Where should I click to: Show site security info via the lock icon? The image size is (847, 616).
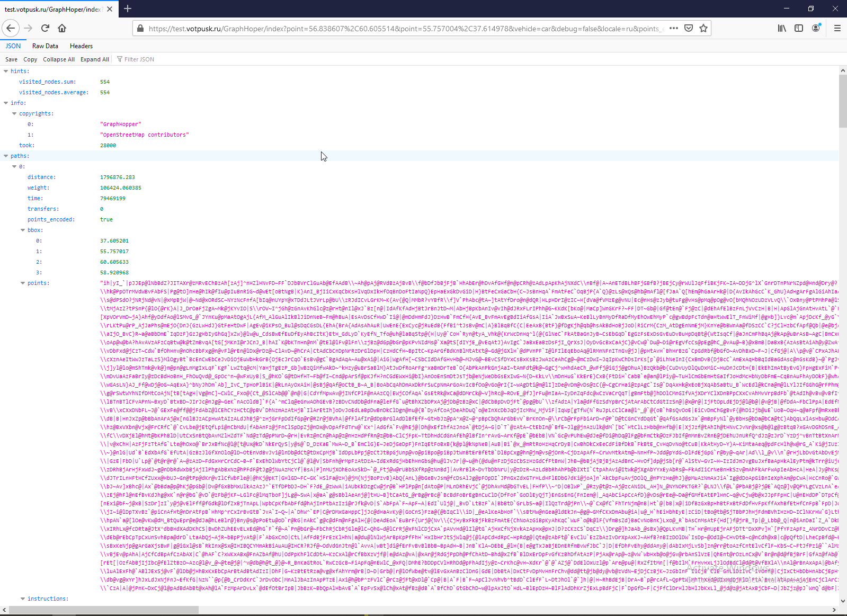tap(140, 29)
